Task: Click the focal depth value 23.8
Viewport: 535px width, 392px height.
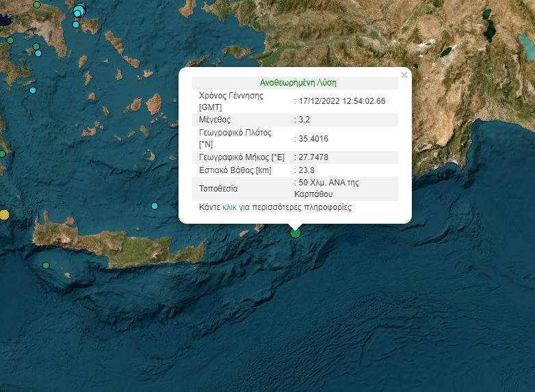Action: pos(306,170)
